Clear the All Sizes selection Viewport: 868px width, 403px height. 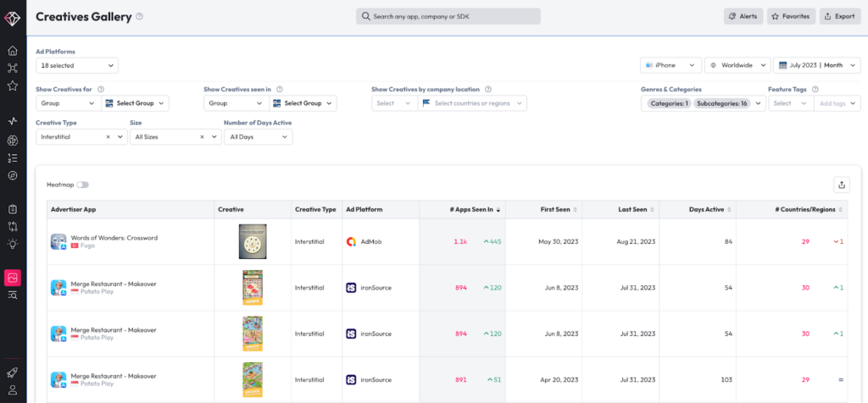(202, 136)
